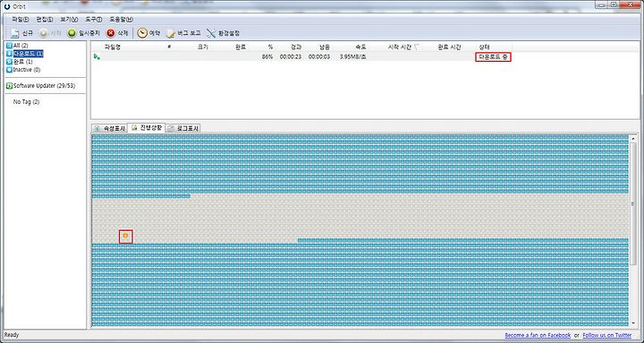This screenshot has height=343, width=644.
Task: Click the 3.95MB/초 speed cell
Action: pyautogui.click(x=353, y=57)
